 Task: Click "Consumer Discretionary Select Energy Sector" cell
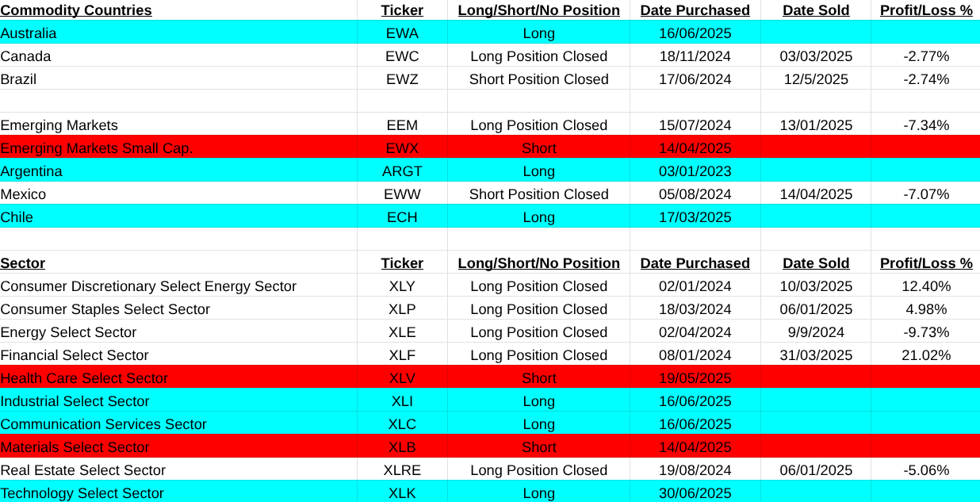pos(148,286)
